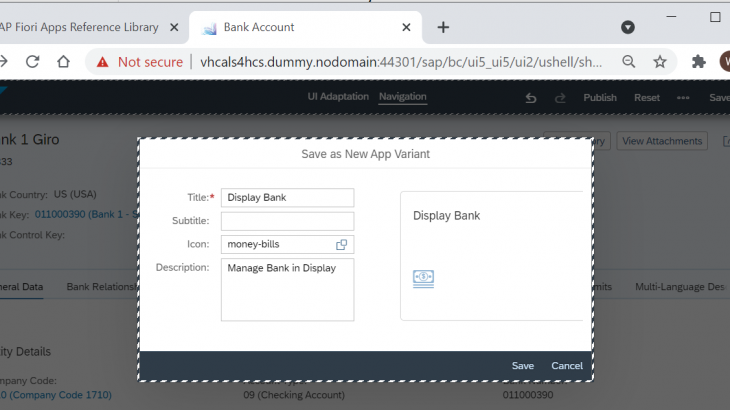Image resolution: width=730 pixels, height=410 pixels.
Task: Click the US (USA) bank country value
Action: point(75,194)
